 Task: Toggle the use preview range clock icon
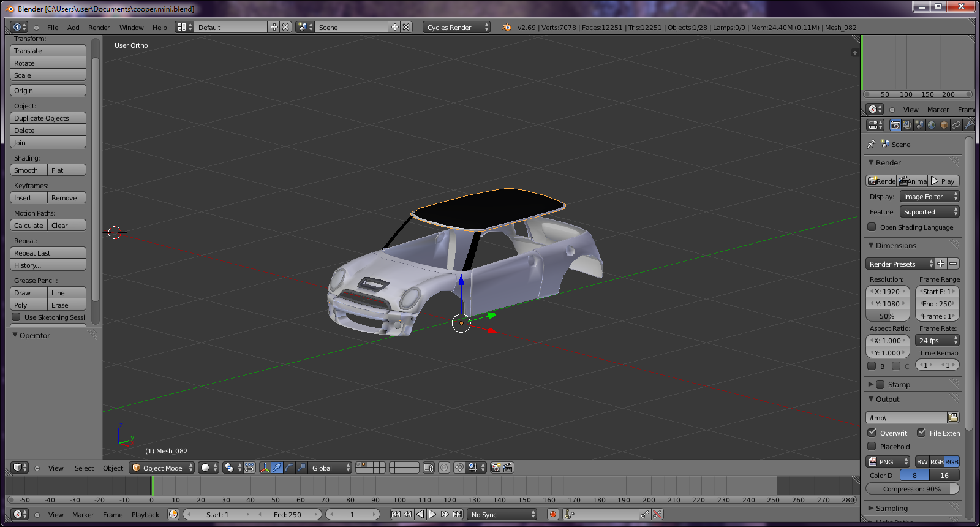tap(173, 514)
